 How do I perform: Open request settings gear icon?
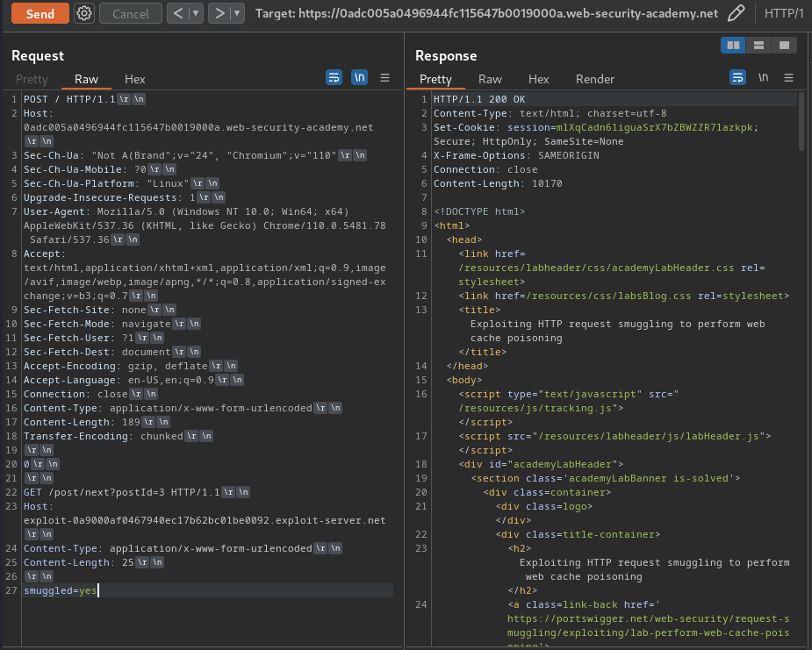pyautogui.click(x=84, y=13)
